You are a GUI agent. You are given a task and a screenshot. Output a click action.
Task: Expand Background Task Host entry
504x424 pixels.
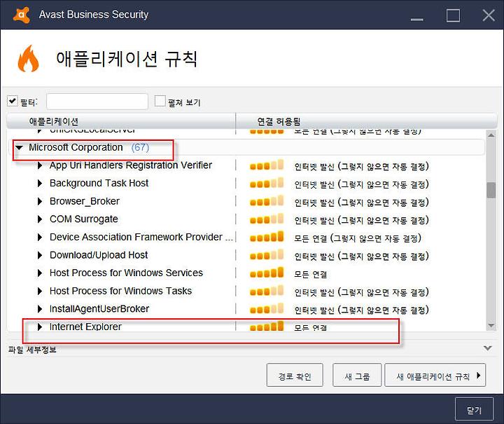[x=40, y=184]
